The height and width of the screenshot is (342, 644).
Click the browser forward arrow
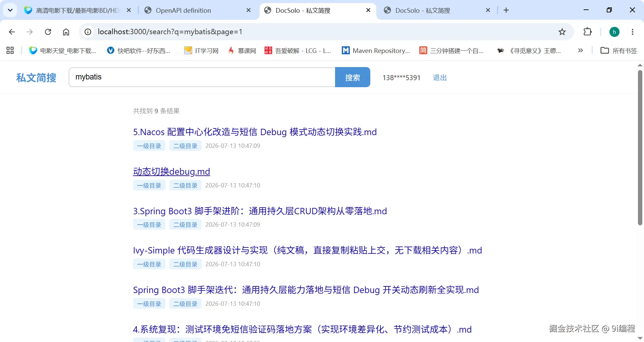30,32
